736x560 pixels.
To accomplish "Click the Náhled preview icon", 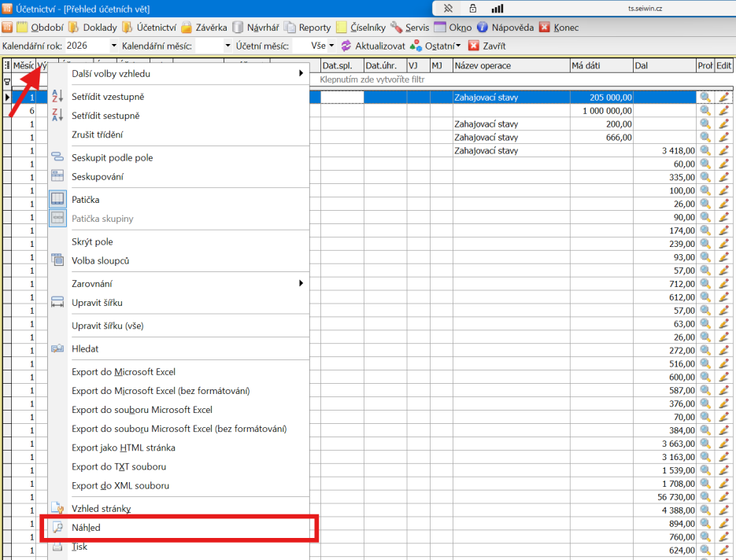I will 57,527.
